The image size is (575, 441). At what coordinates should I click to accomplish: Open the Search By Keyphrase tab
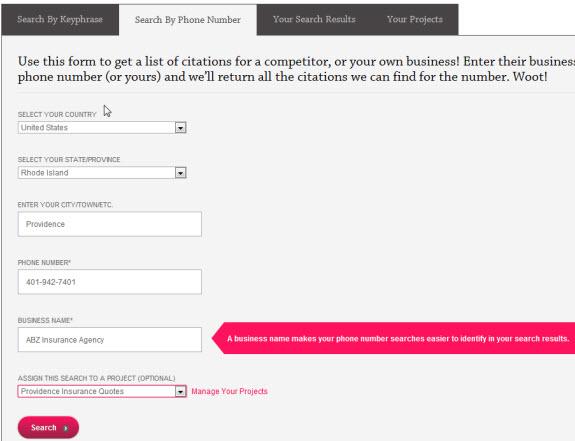pos(60,20)
